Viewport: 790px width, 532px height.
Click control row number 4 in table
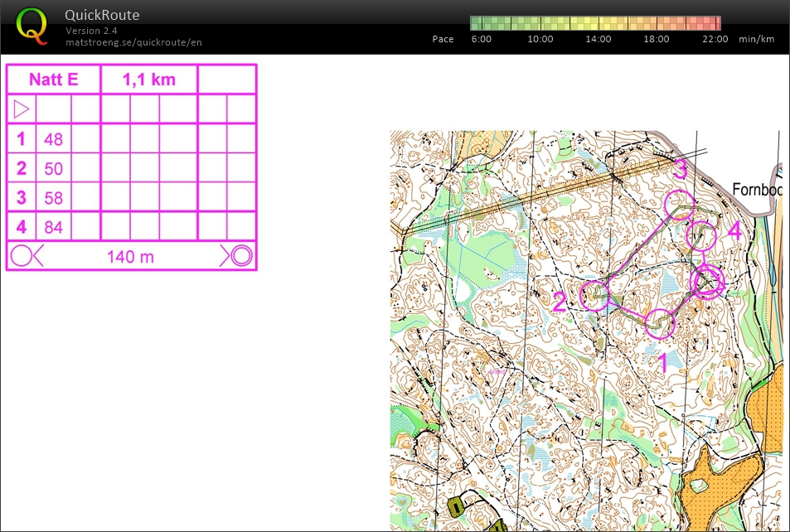point(22,227)
